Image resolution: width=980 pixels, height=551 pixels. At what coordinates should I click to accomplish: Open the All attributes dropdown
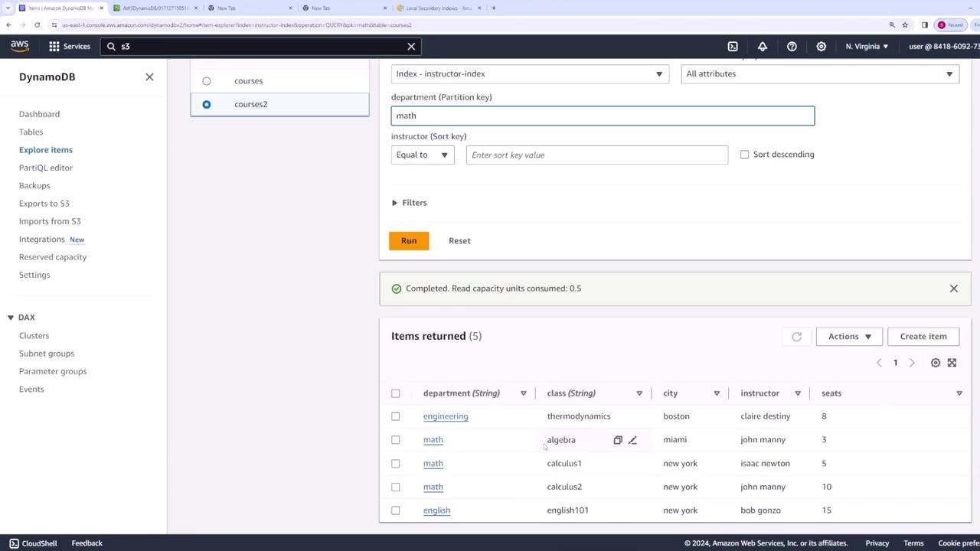pyautogui.click(x=820, y=74)
